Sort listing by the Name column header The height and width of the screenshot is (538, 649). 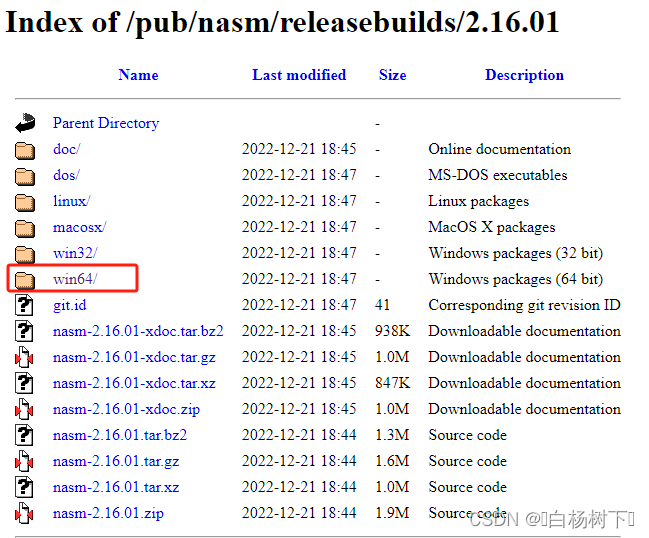(138, 75)
